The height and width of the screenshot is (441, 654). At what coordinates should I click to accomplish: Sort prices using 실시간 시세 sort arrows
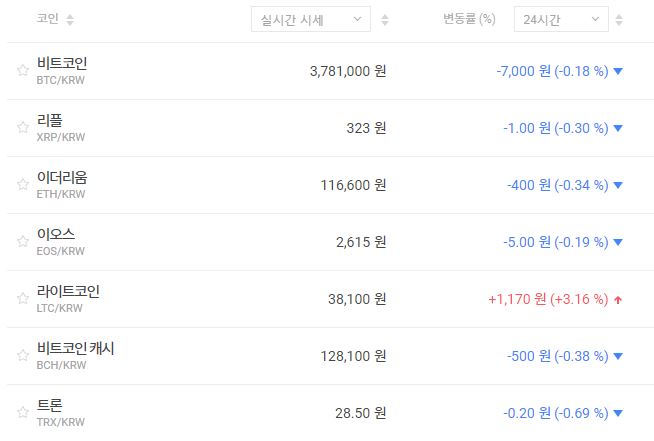386,20
